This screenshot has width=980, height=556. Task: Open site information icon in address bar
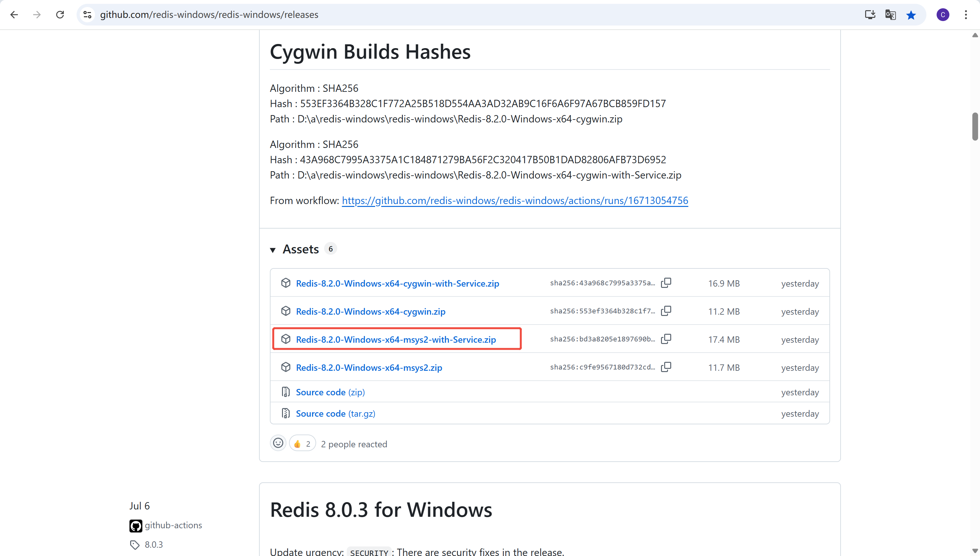click(x=87, y=15)
